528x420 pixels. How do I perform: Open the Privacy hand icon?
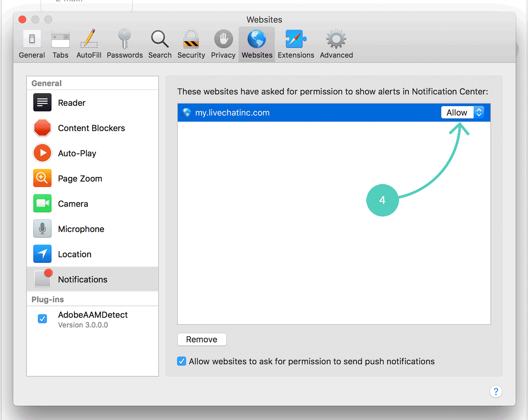click(x=224, y=39)
